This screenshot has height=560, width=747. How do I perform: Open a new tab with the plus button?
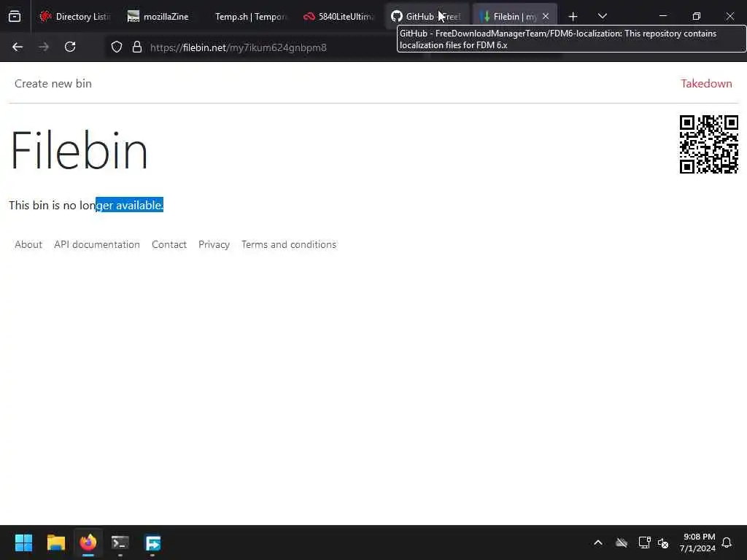pyautogui.click(x=573, y=17)
